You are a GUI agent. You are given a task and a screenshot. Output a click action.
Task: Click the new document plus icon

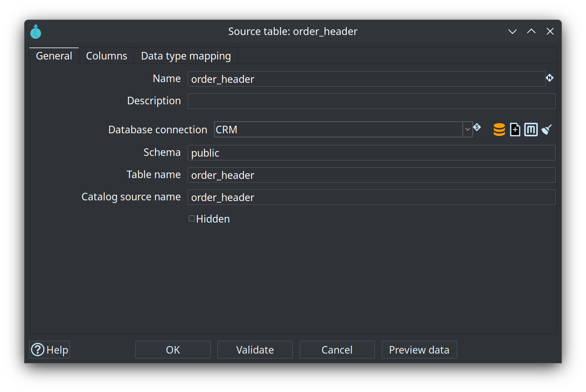click(515, 130)
